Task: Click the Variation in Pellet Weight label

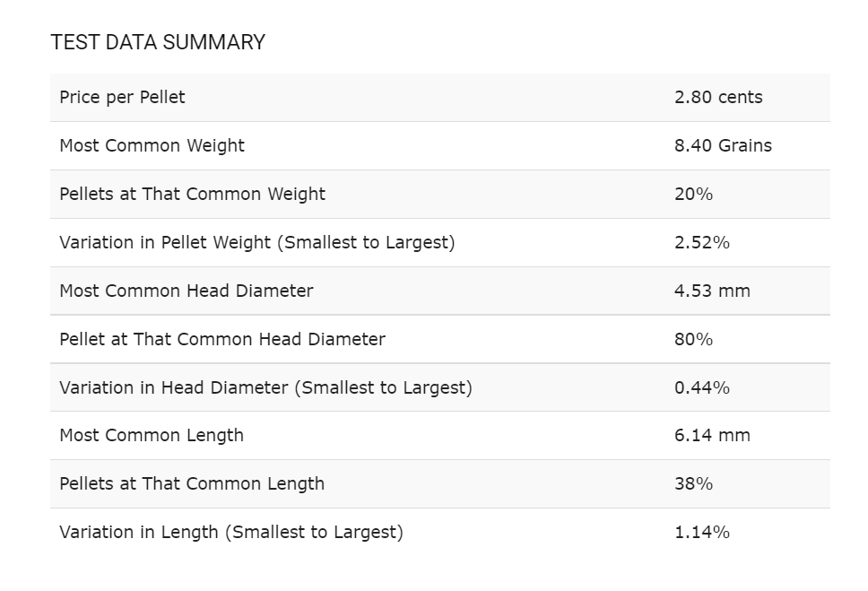Action: point(256,242)
